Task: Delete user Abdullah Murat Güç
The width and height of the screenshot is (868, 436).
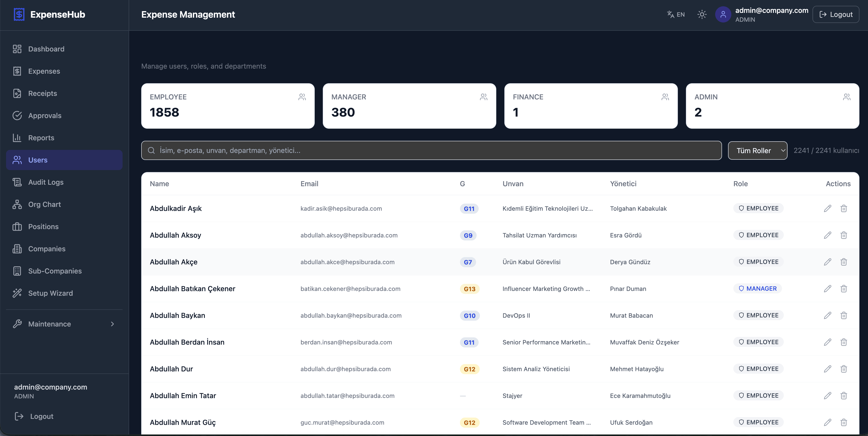Action: click(x=844, y=423)
